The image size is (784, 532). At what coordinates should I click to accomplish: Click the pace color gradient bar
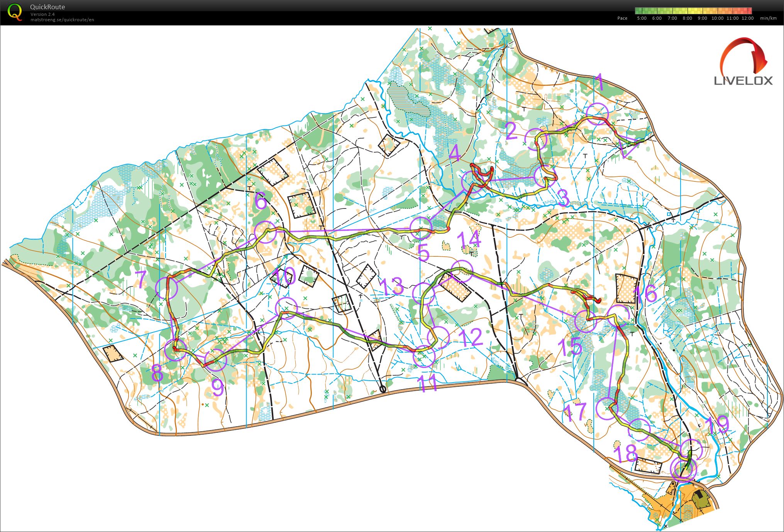pos(693,11)
